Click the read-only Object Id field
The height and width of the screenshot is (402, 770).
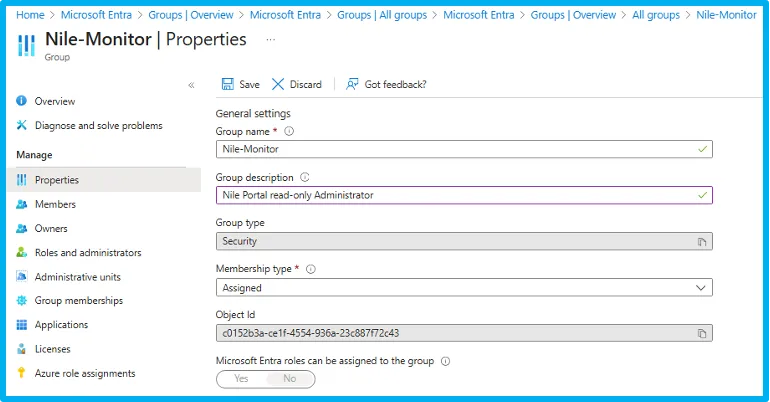[x=464, y=333]
